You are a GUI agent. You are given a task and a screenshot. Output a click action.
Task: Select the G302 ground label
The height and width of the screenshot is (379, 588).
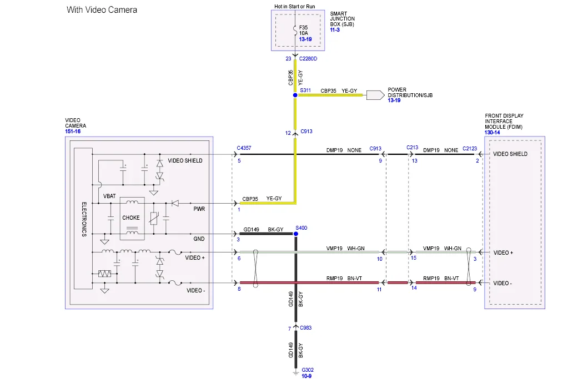click(308, 370)
